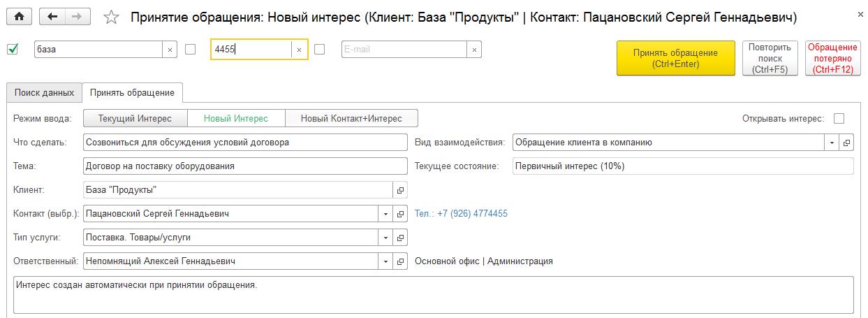Image resolution: width=868 pixels, height=318 pixels.
Task: Click the 'Обращение потеряно' button
Action: click(832, 58)
